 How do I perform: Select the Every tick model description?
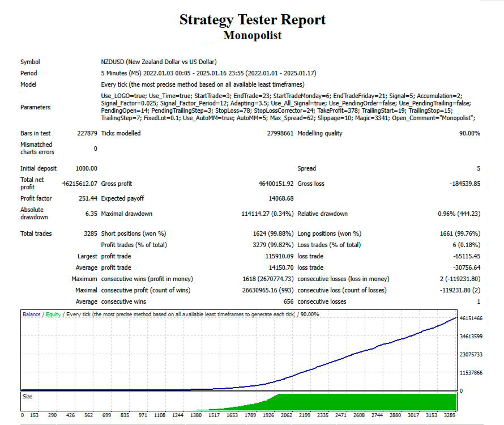point(203,84)
